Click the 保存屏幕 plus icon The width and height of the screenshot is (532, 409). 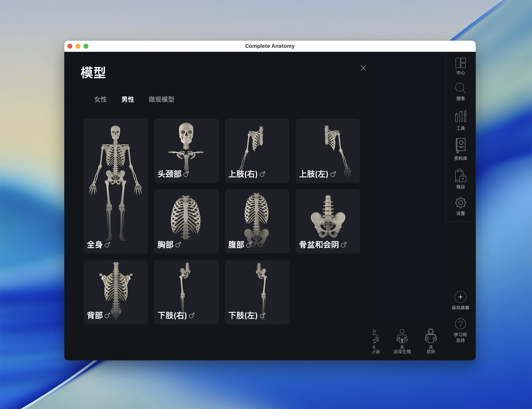(460, 297)
